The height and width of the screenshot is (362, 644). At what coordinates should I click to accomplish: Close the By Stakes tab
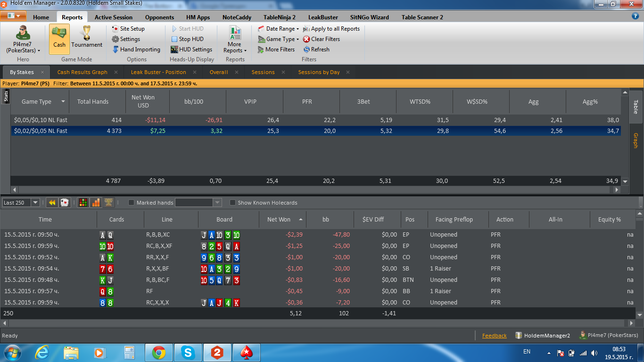[x=42, y=72]
